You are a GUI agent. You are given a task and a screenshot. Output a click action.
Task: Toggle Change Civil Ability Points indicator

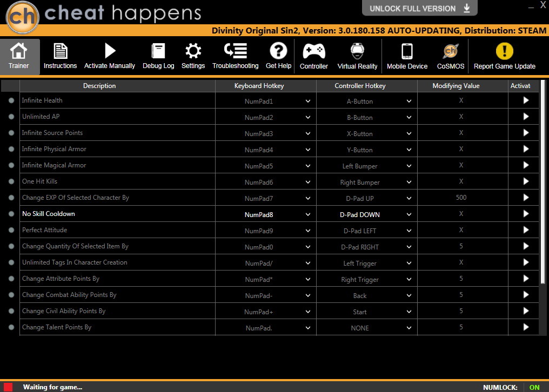pos(11,311)
